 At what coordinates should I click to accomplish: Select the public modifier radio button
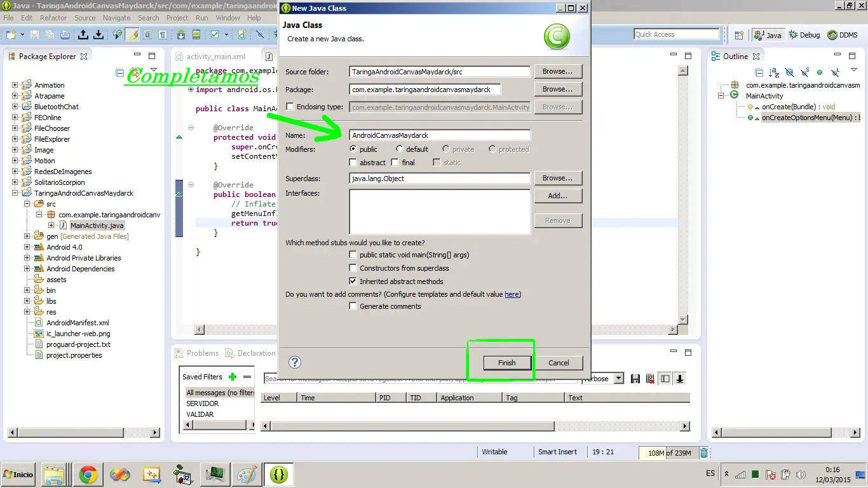[x=353, y=149]
